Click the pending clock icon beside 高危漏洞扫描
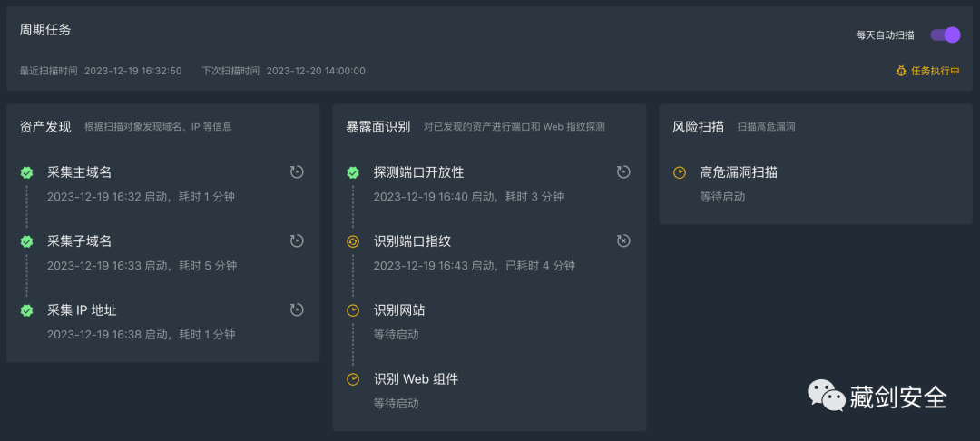The width and height of the screenshot is (980, 441). [681, 172]
